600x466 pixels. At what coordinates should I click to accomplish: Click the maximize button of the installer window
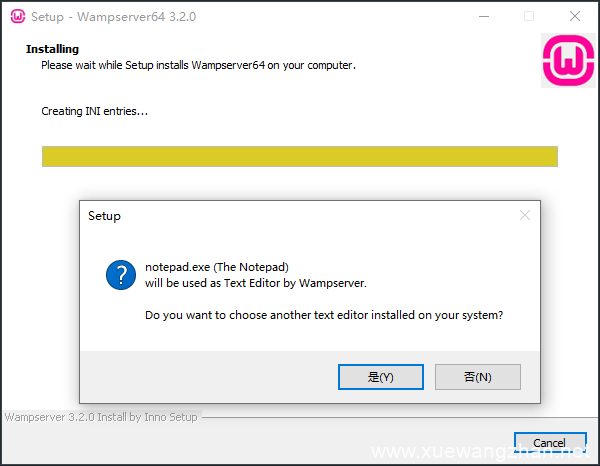(x=529, y=16)
